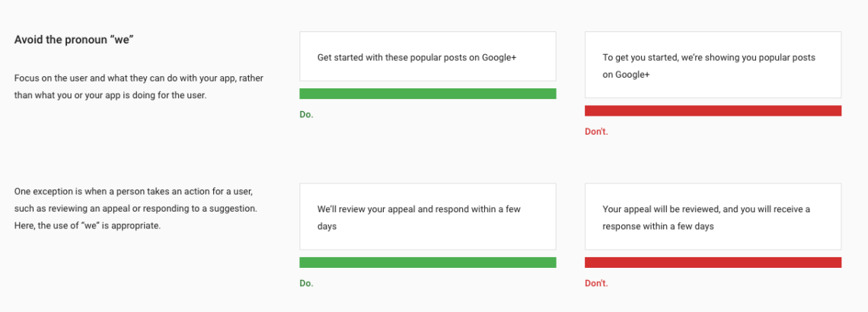
Task: Click the red bar under 'To get you started'
Action: tap(713, 110)
